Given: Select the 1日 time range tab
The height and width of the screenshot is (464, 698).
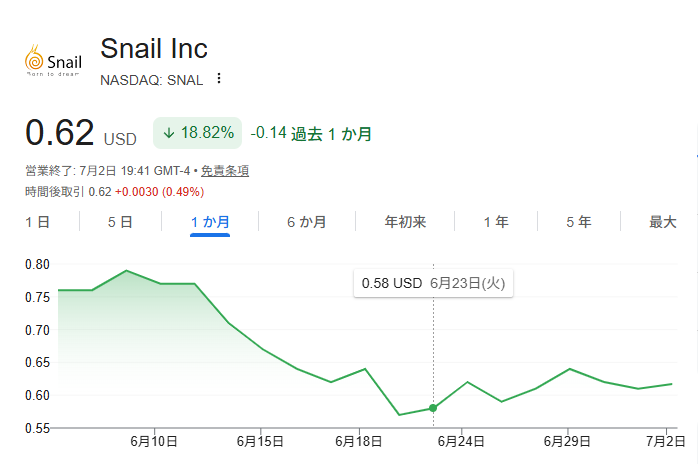Looking at the screenshot, I should click(37, 222).
